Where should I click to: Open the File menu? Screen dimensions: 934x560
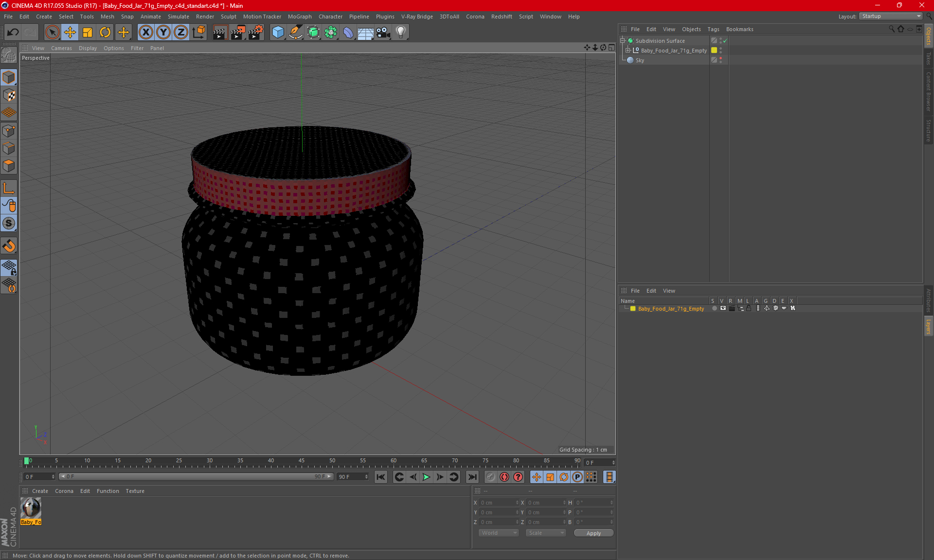click(x=8, y=17)
